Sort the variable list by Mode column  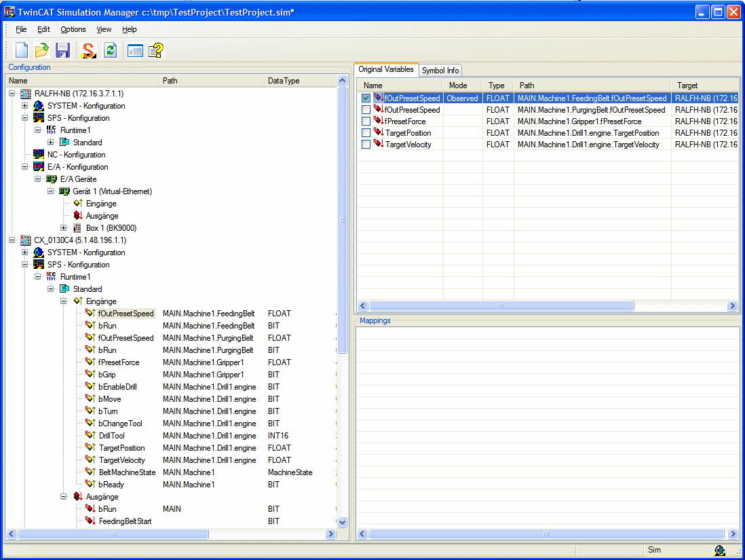(x=462, y=86)
